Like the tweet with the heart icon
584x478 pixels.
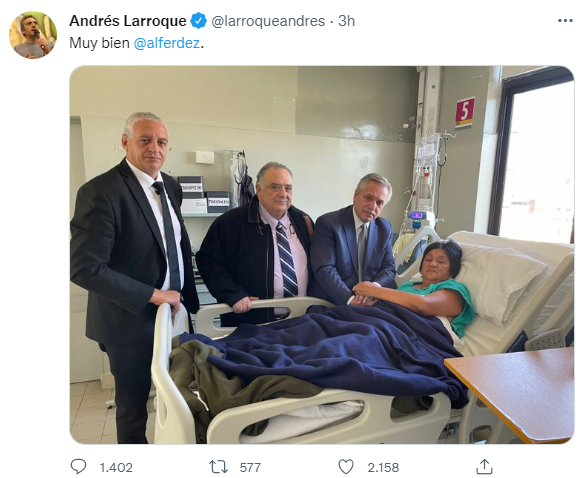tap(346, 466)
